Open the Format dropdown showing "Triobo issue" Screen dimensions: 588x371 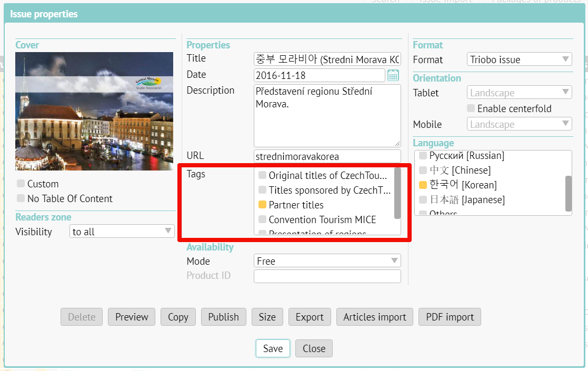tap(519, 59)
